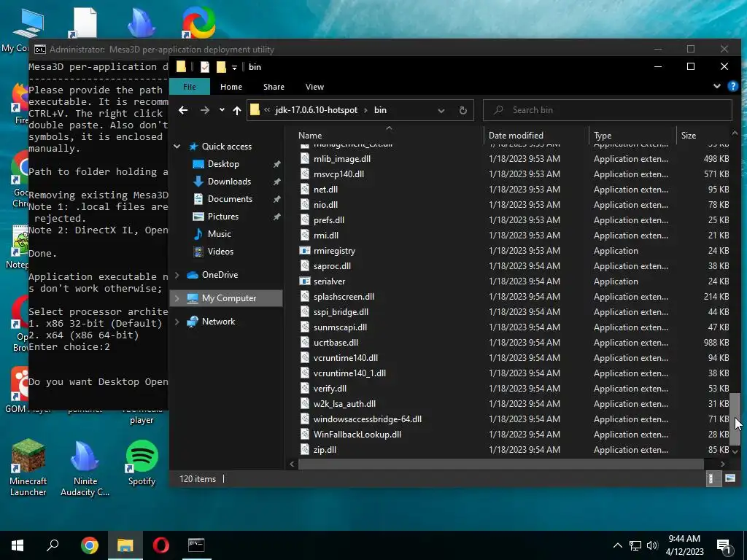Select the serialver application file icon
Viewport: 747px width, 560px height.
(305, 281)
